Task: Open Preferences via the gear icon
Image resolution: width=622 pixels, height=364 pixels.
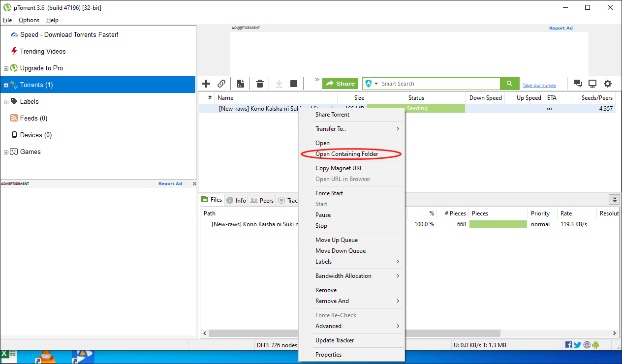Action: coord(608,84)
